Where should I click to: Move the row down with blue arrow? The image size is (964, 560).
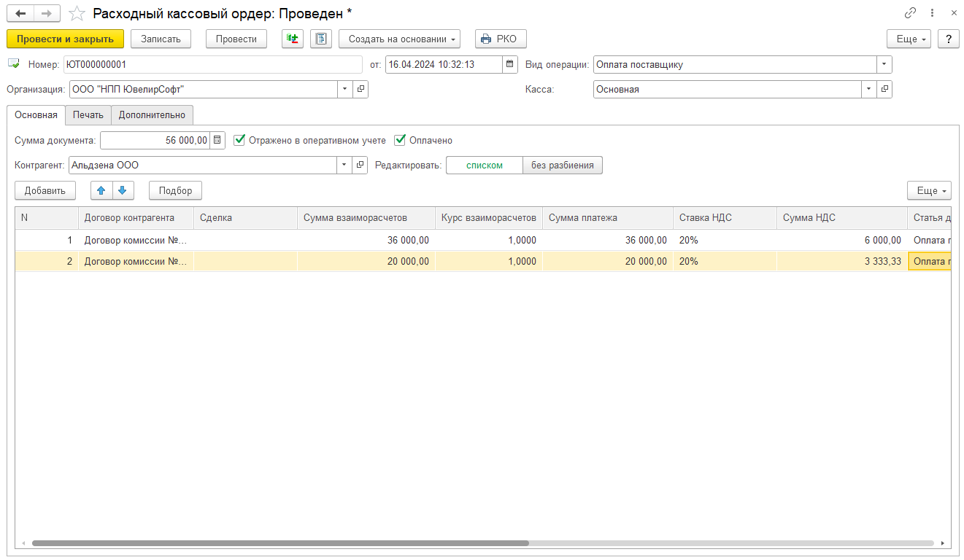[123, 190]
